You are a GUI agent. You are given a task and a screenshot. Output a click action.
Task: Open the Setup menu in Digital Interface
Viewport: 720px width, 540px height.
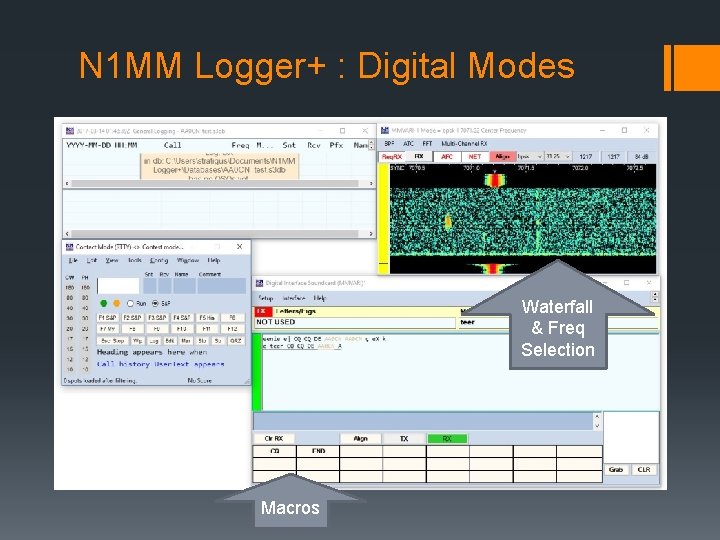pos(265,298)
